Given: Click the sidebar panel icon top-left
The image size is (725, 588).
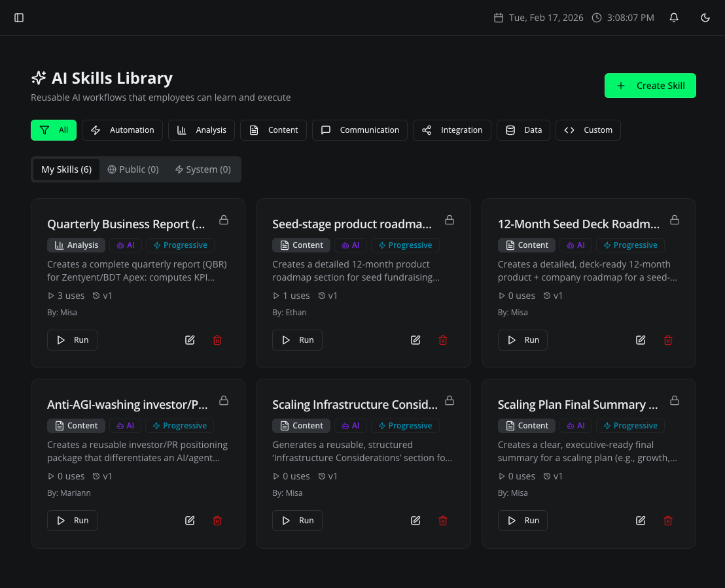Looking at the screenshot, I should click(x=19, y=18).
